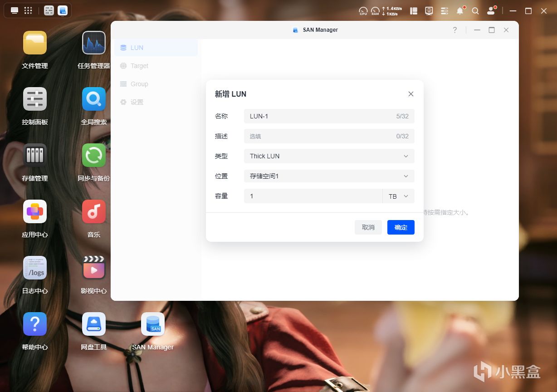This screenshot has height=392, width=557.
Task: Minimize the SAN Manager window
Action: point(477,30)
